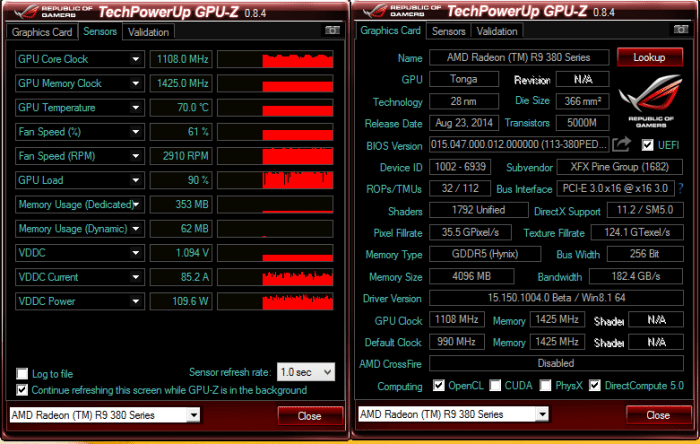
Task: Open GPU selector dropdown in Sensors window
Action: tap(193, 415)
